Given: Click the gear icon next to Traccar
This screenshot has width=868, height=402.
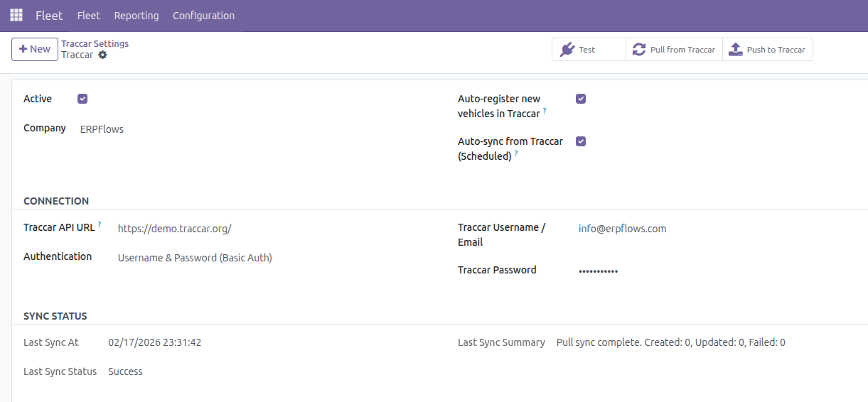Looking at the screenshot, I should coord(102,55).
